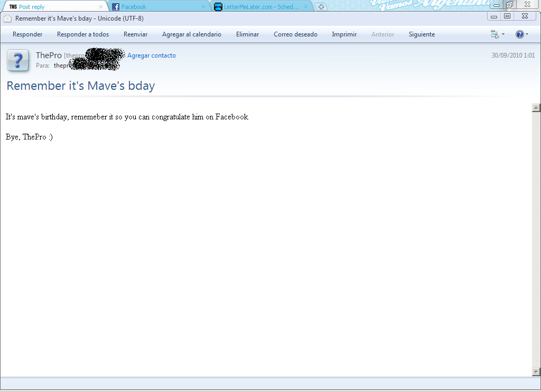Image resolution: width=541 pixels, height=392 pixels.
Task: Select Agregar al calendario
Action: click(x=192, y=34)
